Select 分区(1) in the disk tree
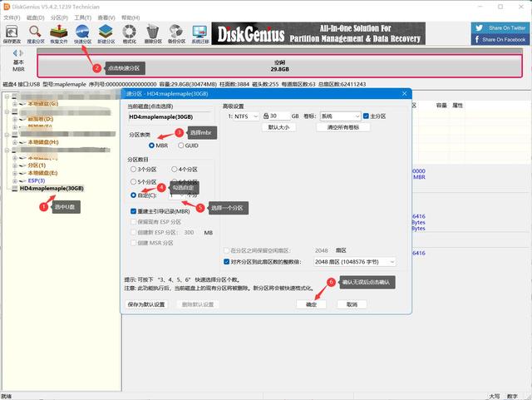The image size is (532, 400). pos(37,165)
